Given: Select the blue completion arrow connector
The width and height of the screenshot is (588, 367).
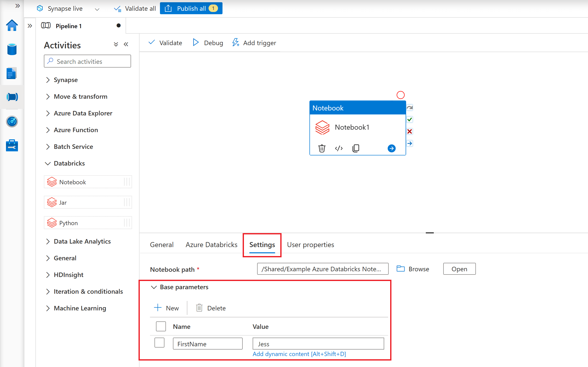Looking at the screenshot, I should (410, 143).
